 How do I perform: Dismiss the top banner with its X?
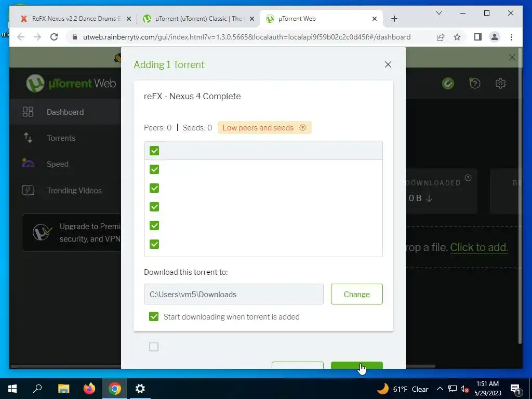point(512,57)
